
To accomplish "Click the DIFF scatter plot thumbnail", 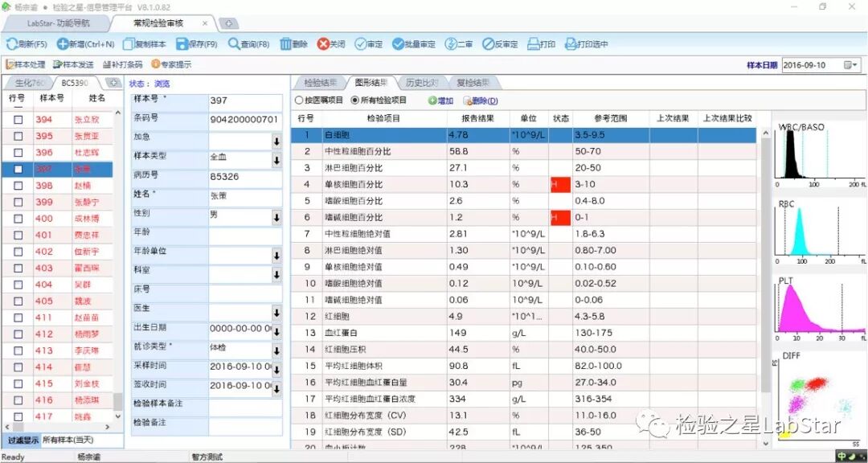I will pos(821,398).
